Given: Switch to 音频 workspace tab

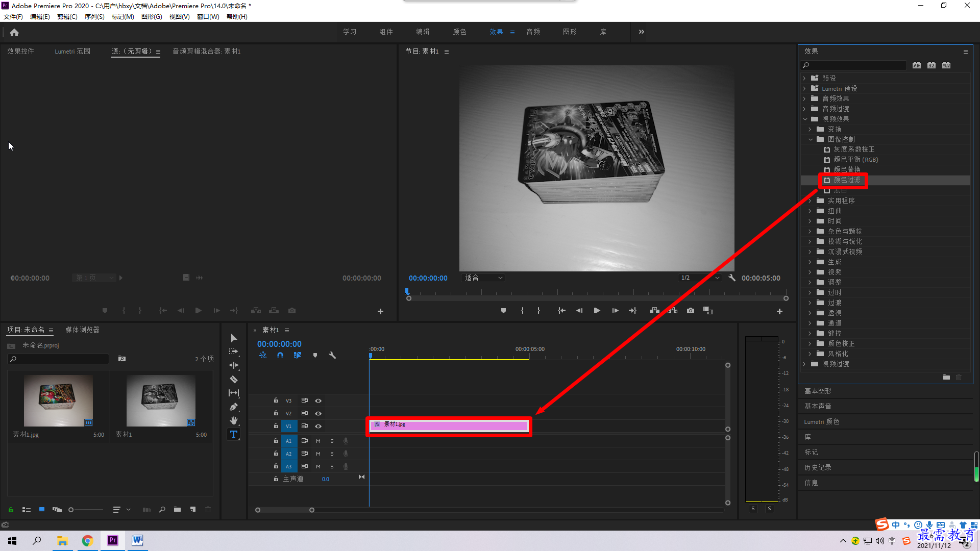Looking at the screenshot, I should (533, 32).
